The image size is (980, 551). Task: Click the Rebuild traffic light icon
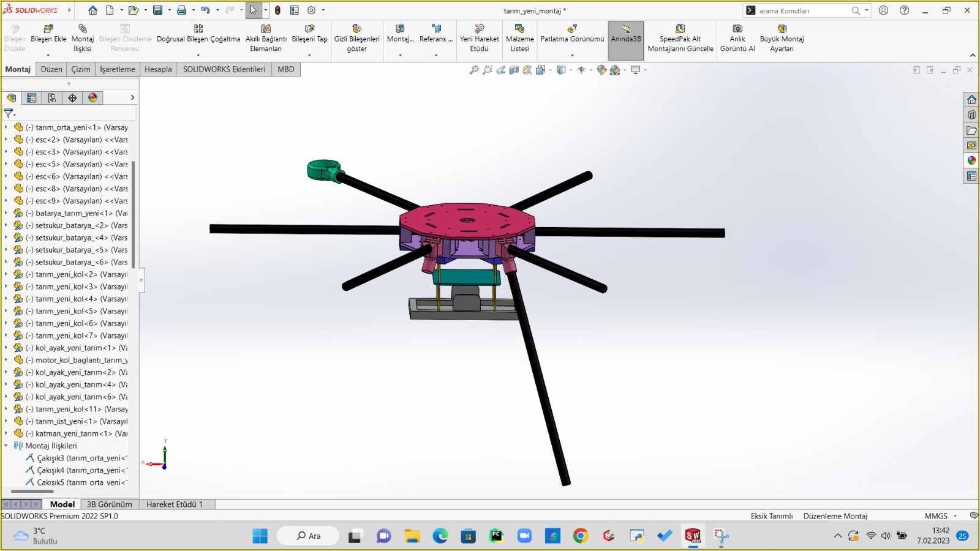point(277,10)
